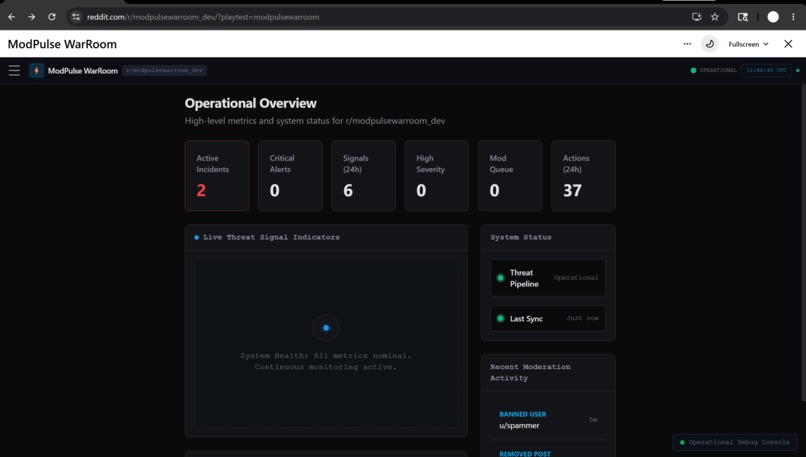Open the browser profile avatar
Image resolution: width=806 pixels, height=457 pixels.
pos(773,17)
